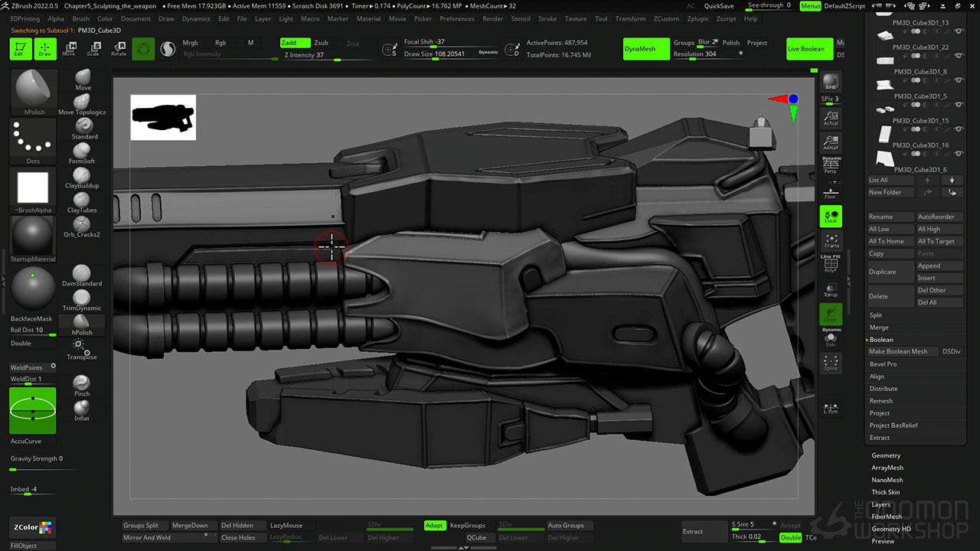This screenshot has width=980, height=551.
Task: Expand the Geometry subpalette
Action: tap(886, 455)
